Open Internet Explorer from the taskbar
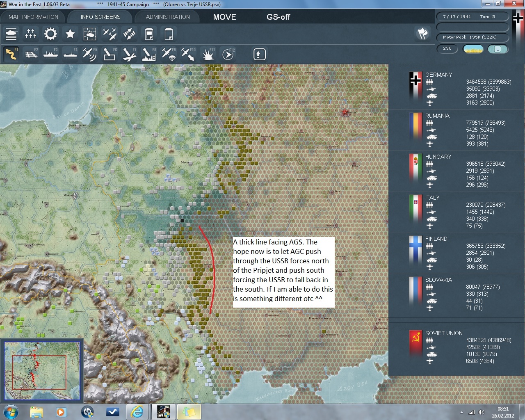525x420 pixels. tap(137, 411)
